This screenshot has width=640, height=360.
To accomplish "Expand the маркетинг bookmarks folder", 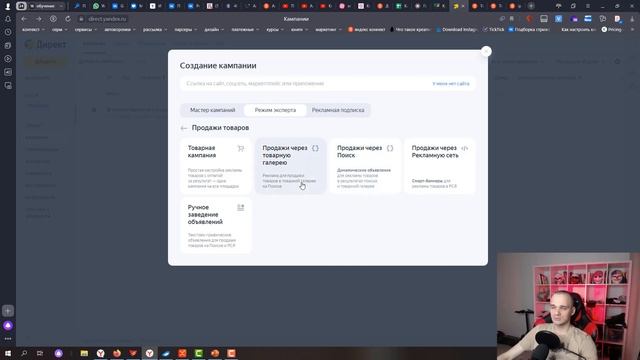I will point(328,29).
